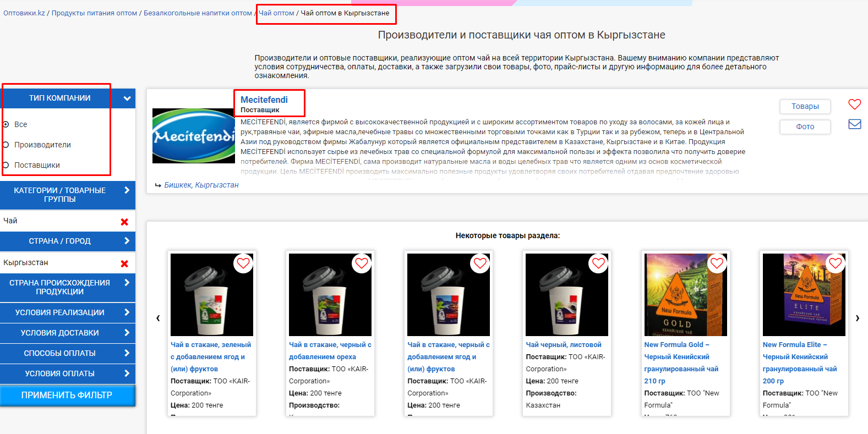Image resolution: width=868 pixels, height=434 pixels.
Task: Expand the Условия оплаты filter
Action: (x=68, y=373)
